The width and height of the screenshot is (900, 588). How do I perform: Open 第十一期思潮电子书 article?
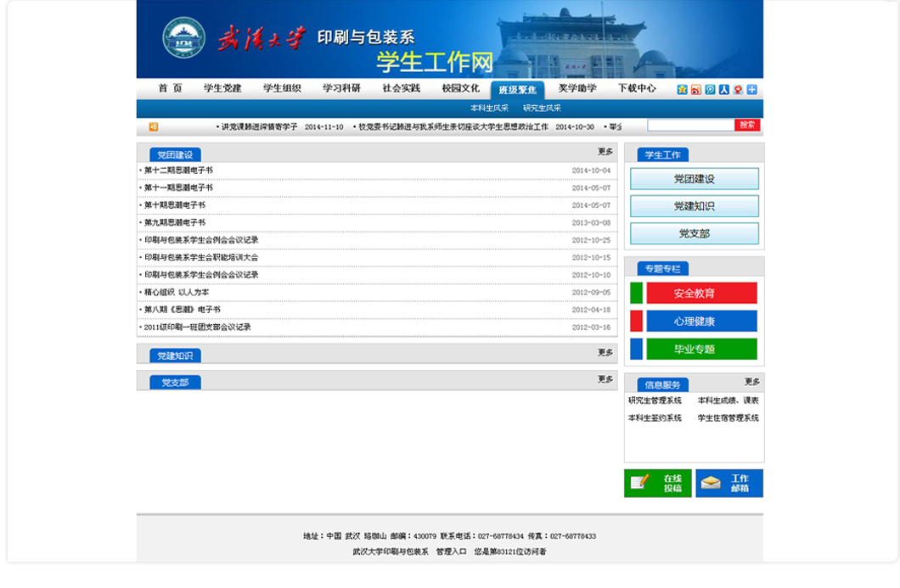[178, 188]
